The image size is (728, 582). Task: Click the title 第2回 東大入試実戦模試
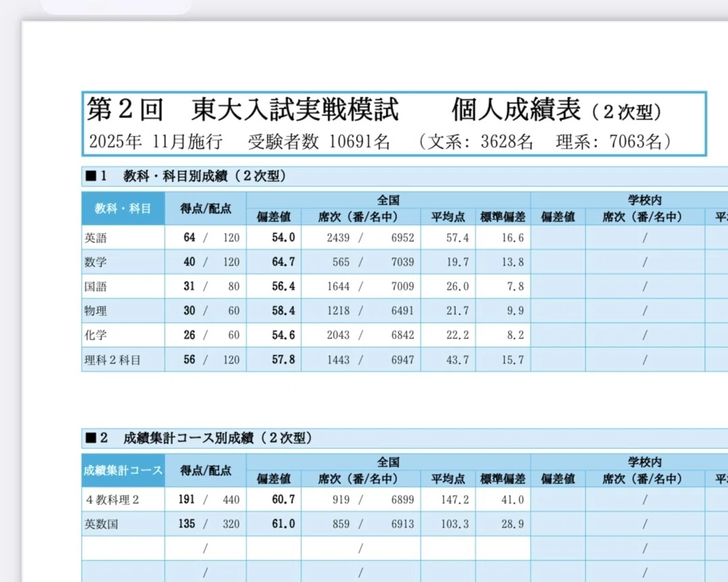point(243,109)
